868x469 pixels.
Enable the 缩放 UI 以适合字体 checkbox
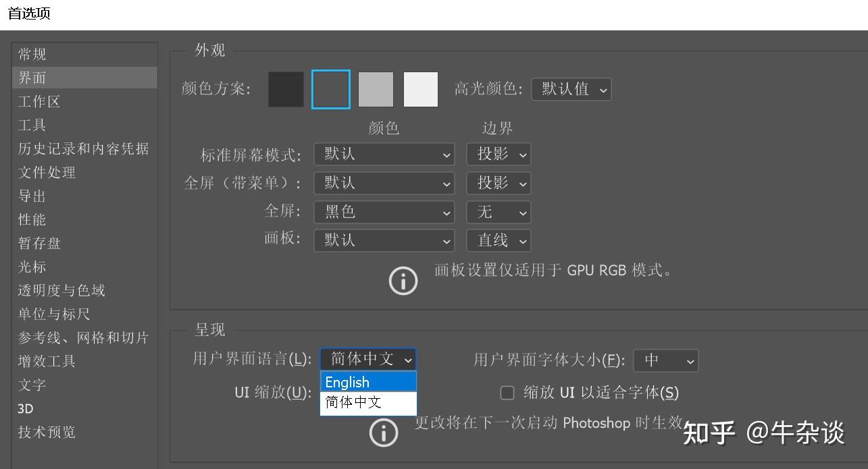[507, 392]
